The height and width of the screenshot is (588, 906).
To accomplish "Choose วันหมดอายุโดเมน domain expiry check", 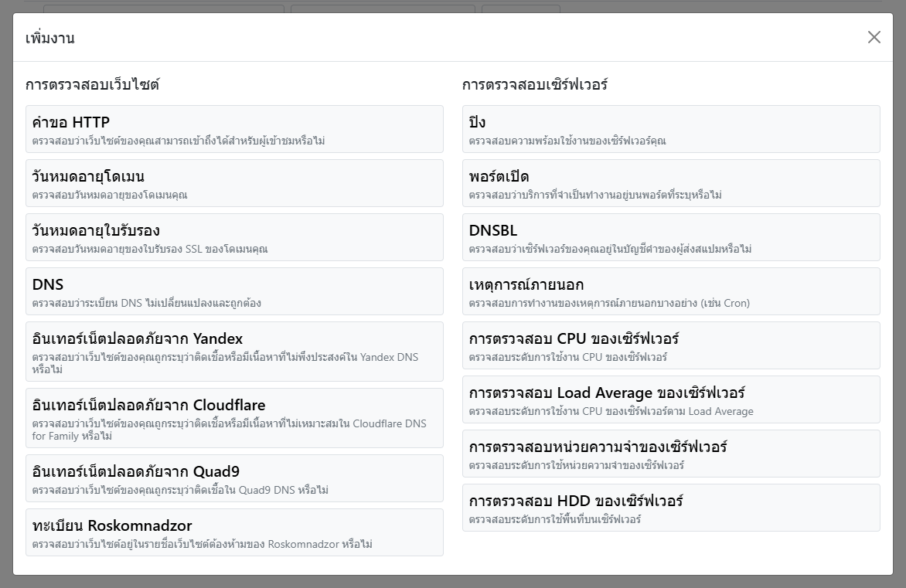I will click(234, 183).
